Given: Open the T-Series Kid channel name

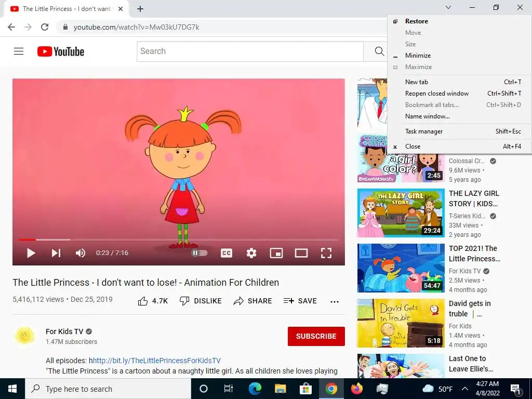Looking at the screenshot, I should 467,216.
